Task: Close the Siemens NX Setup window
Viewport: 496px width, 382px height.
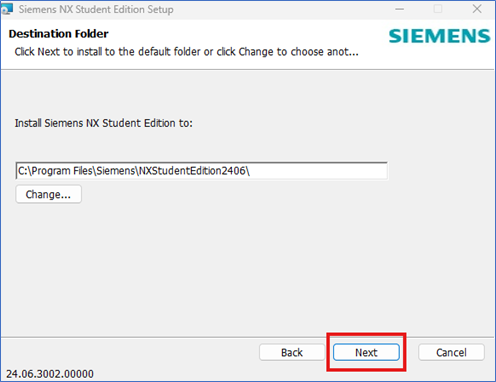Action: tap(477, 9)
